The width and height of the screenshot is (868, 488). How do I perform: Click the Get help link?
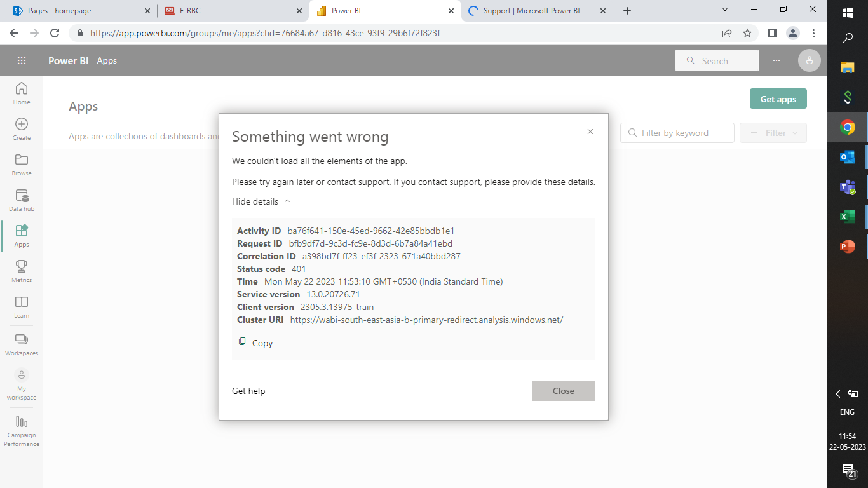click(248, 391)
